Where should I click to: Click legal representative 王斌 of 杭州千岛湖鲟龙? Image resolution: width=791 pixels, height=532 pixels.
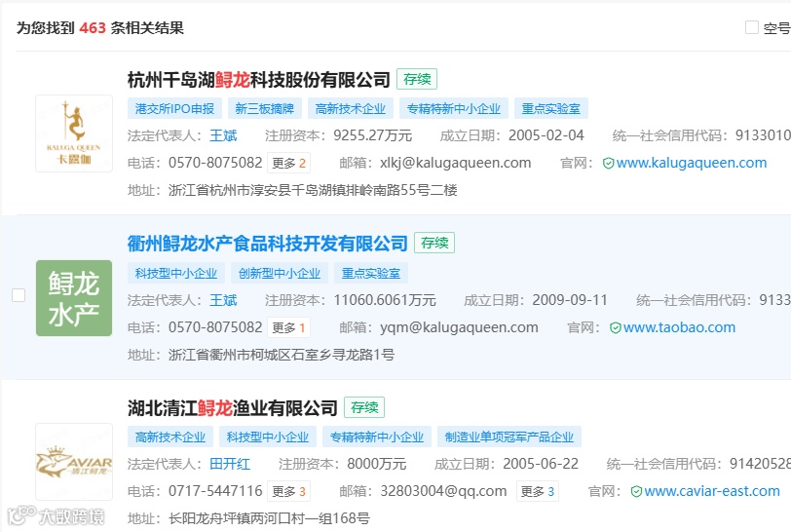(223, 135)
